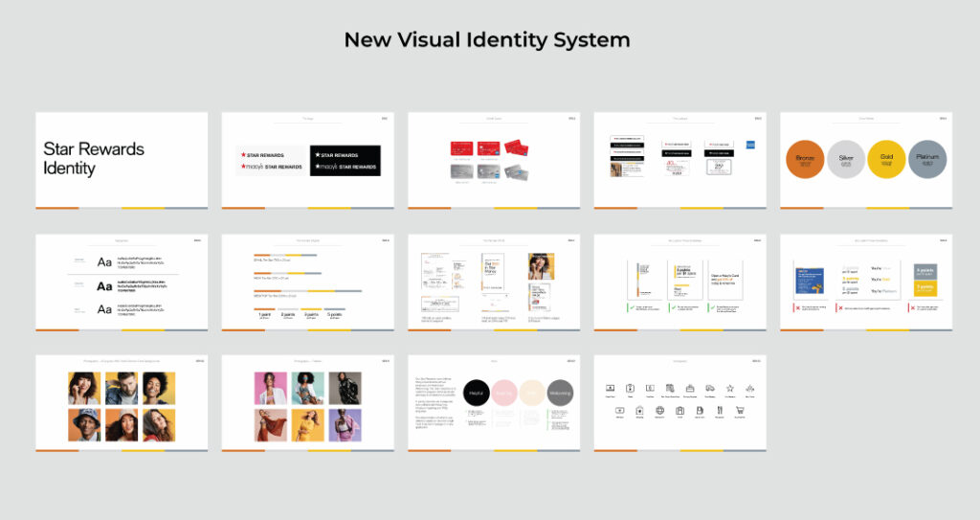The image size is (980, 520).
Task: Click the cream voice circle
Action: coord(532,393)
